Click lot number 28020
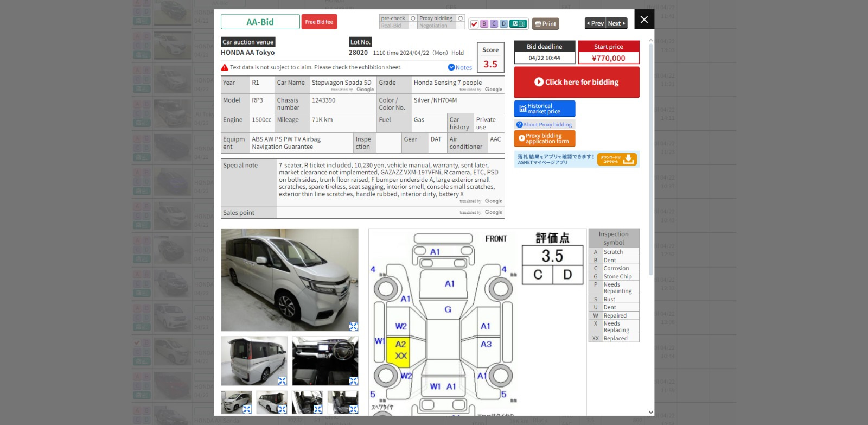 click(358, 53)
